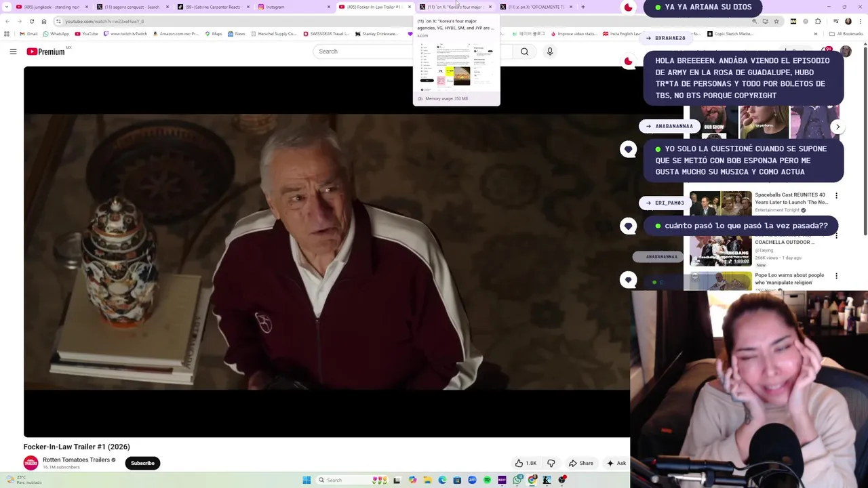This screenshot has width=868, height=488.
Task: Open Microsoft Store from taskbar
Action: pos(457,480)
